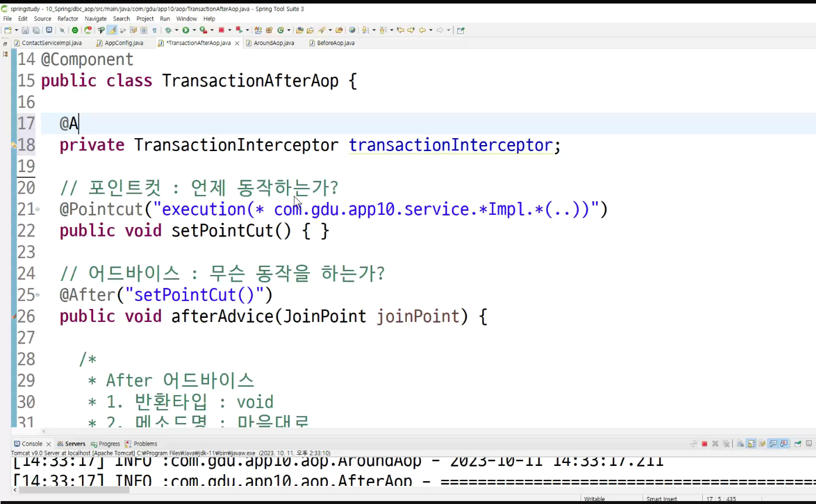This screenshot has width=816, height=504.
Task: Click the Clear Console icon
Action: pos(740,444)
